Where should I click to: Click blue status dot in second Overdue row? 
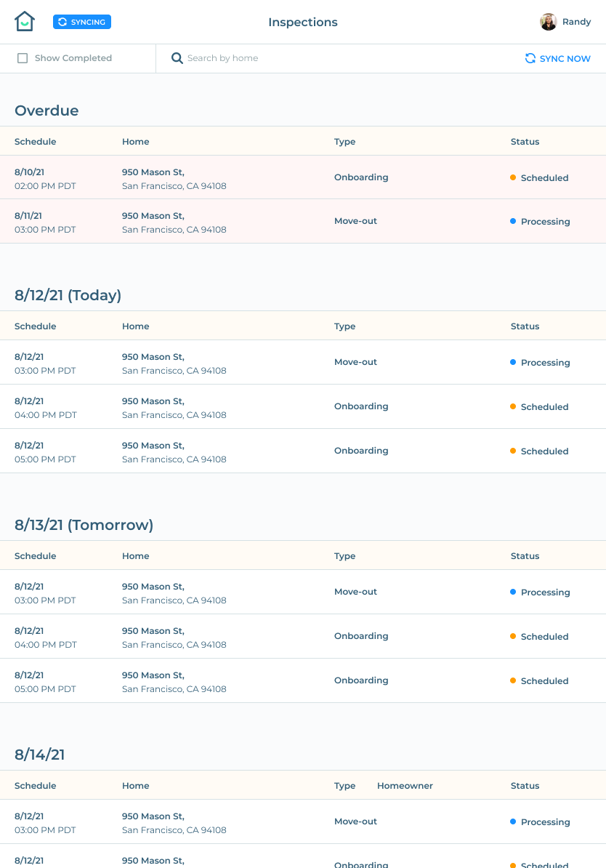[513, 221]
